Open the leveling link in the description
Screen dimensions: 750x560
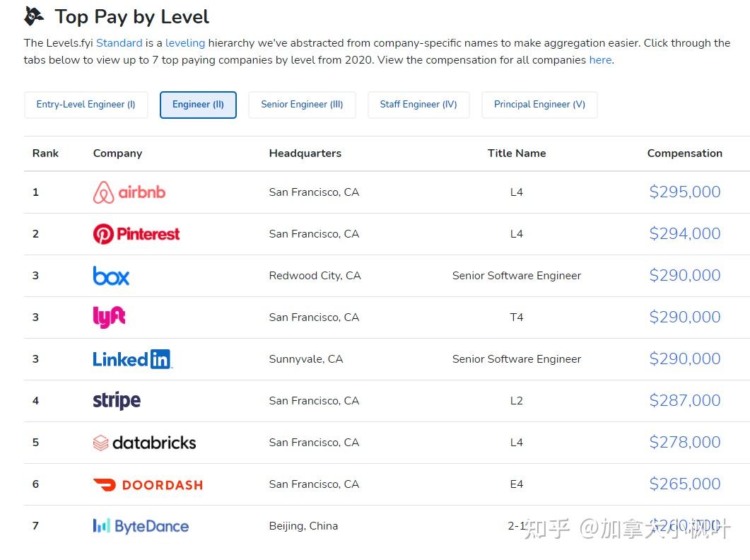185,43
